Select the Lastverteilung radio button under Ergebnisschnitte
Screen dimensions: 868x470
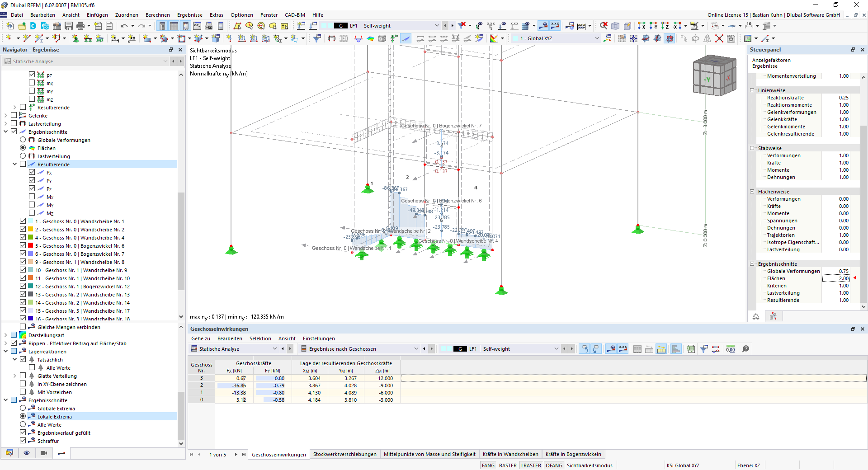click(x=23, y=156)
